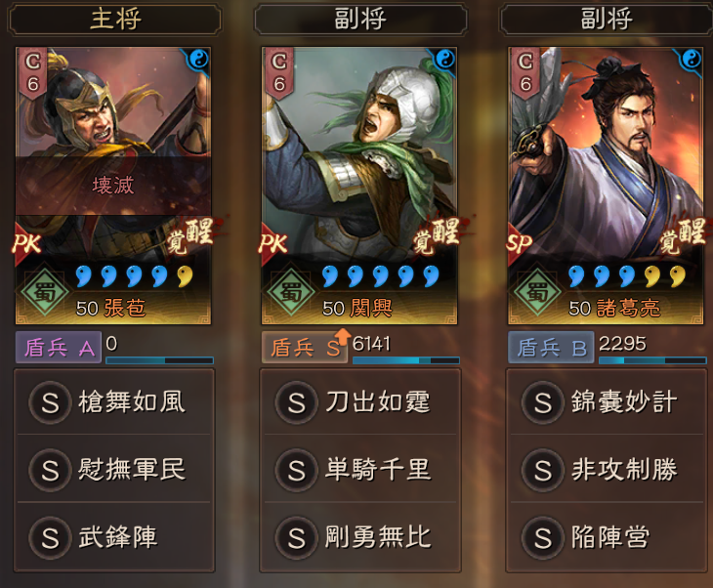Tap the 蜀 faction emblem on 張苞's card

pos(45,291)
